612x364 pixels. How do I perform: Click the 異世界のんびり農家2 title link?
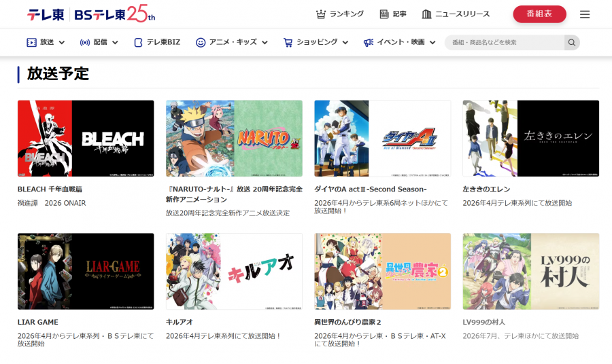347,323
